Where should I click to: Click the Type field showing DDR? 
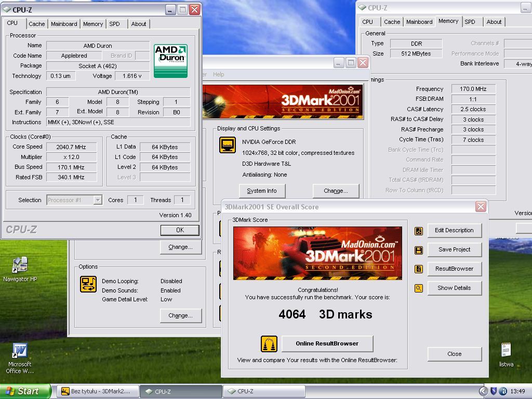[x=416, y=44]
